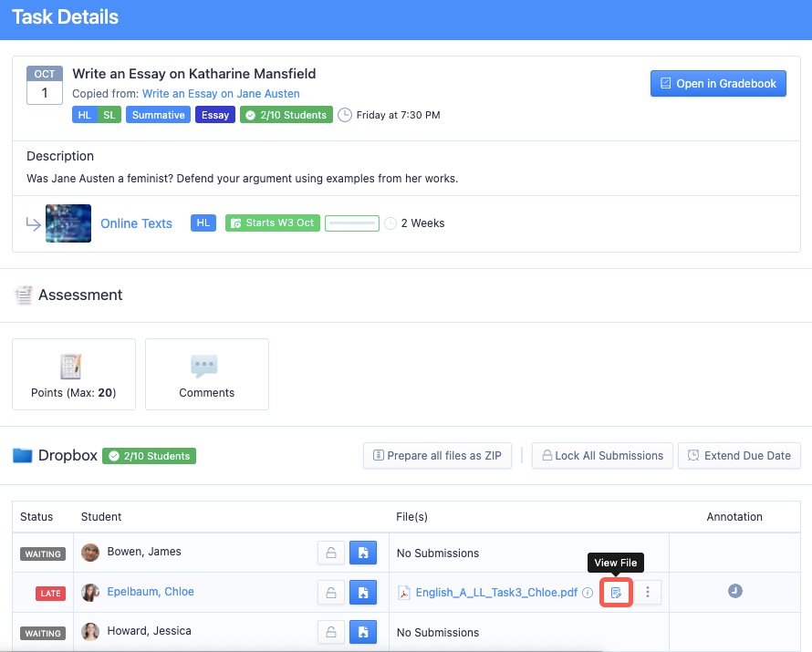Click James Bowen's WAITING status badge
Image resolution: width=812 pixels, height=652 pixels.
[x=43, y=554]
